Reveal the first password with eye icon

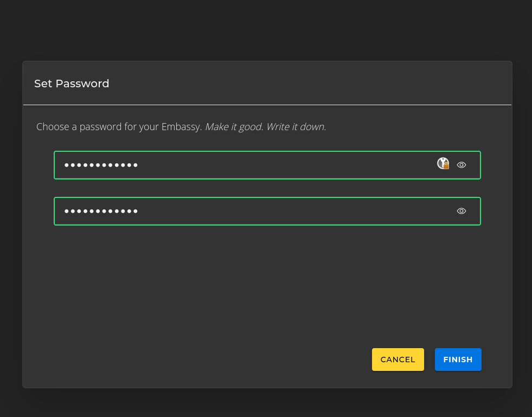point(462,165)
